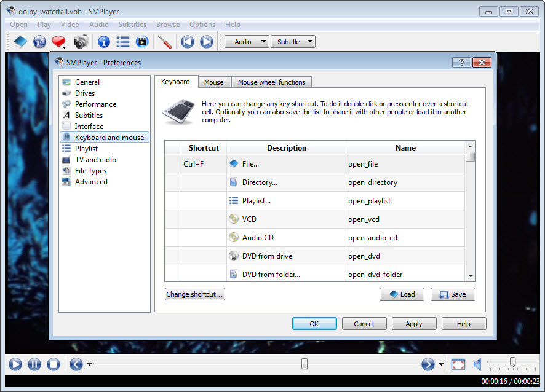Click the volume slider handle
Screen dimensions: 545x392
point(512,362)
